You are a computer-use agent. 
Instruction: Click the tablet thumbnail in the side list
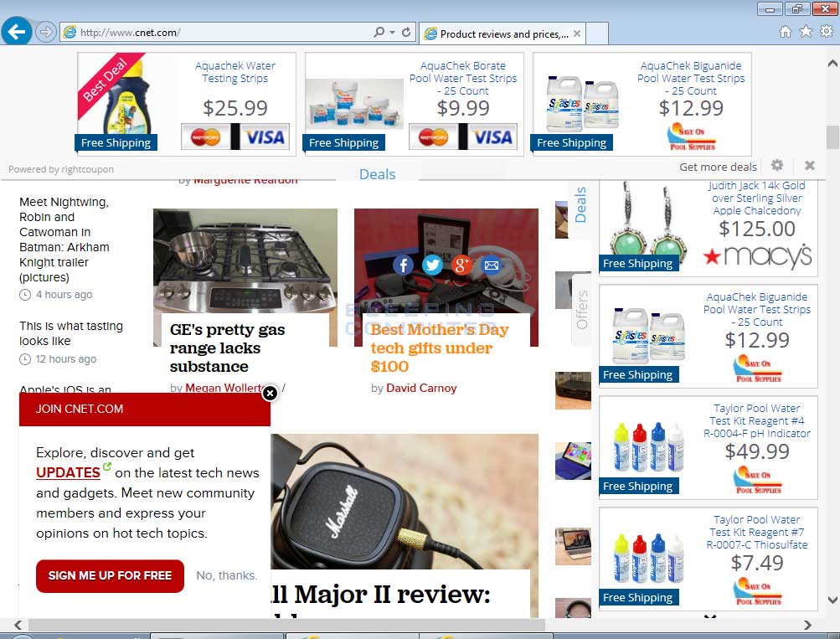[573, 461]
